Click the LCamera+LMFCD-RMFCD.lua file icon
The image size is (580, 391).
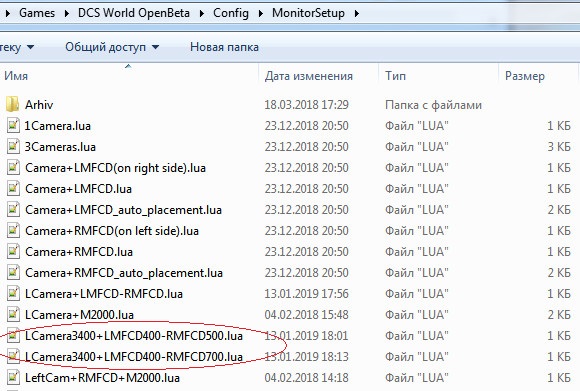tap(13, 294)
